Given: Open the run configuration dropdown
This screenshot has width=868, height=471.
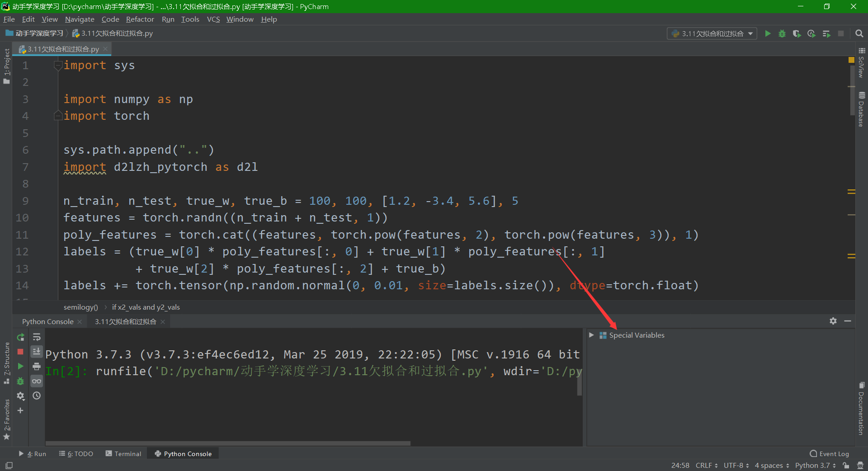Looking at the screenshot, I should [x=712, y=33].
